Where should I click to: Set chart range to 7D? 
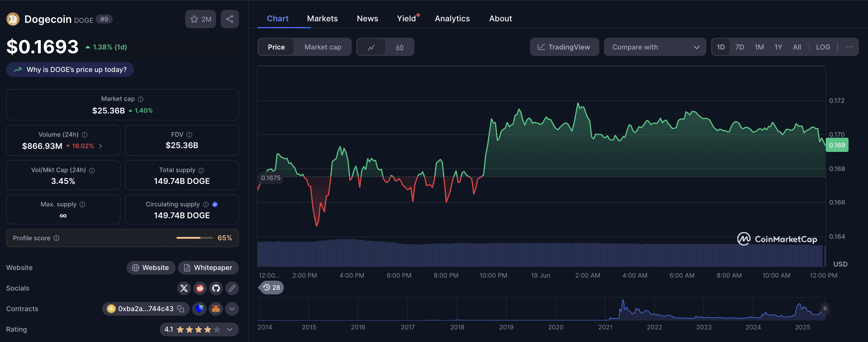740,47
